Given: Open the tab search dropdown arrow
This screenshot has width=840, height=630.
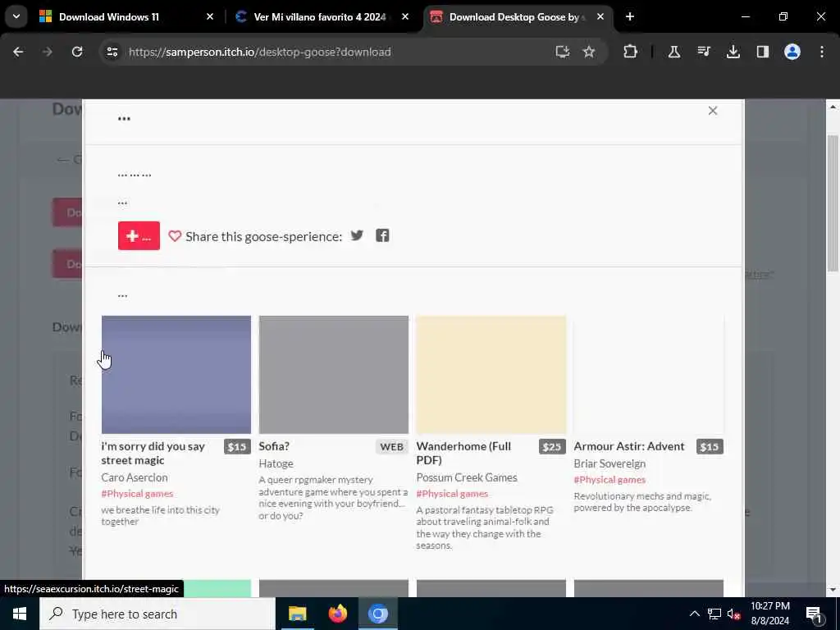Looking at the screenshot, I should [16, 16].
